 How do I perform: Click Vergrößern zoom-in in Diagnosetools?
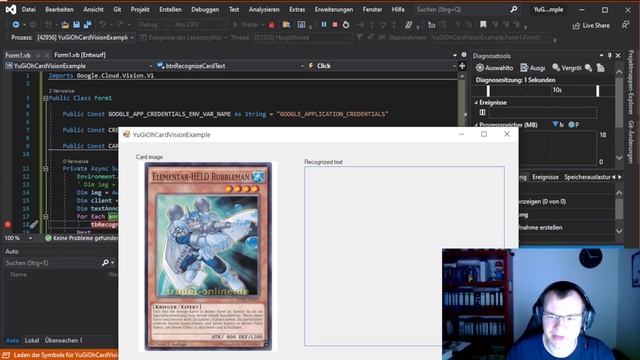point(567,68)
